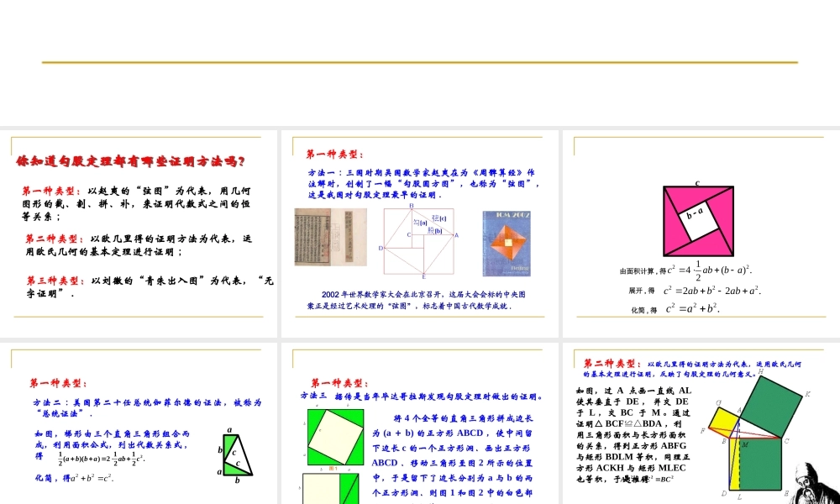Click the 第二种类型 red heading text

(611, 363)
